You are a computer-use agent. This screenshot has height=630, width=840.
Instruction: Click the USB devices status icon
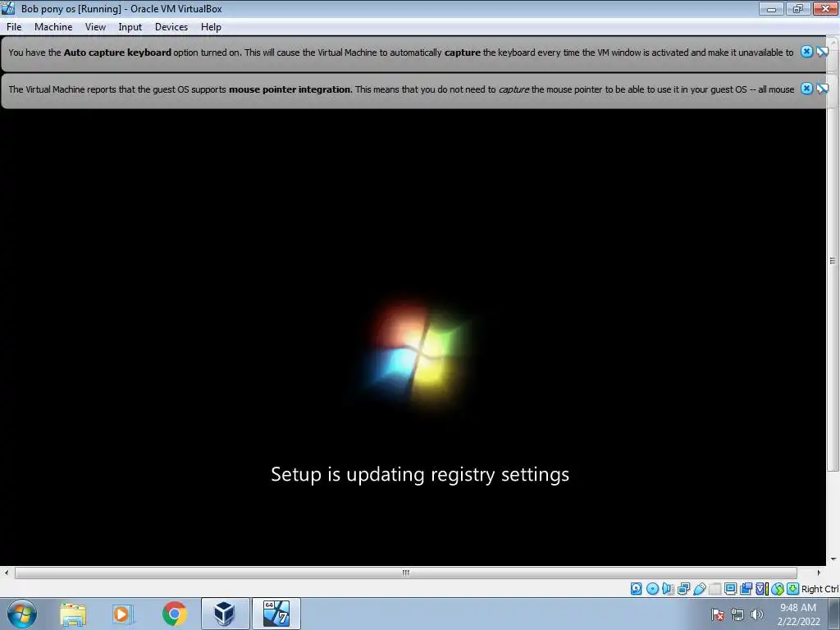[699, 589]
